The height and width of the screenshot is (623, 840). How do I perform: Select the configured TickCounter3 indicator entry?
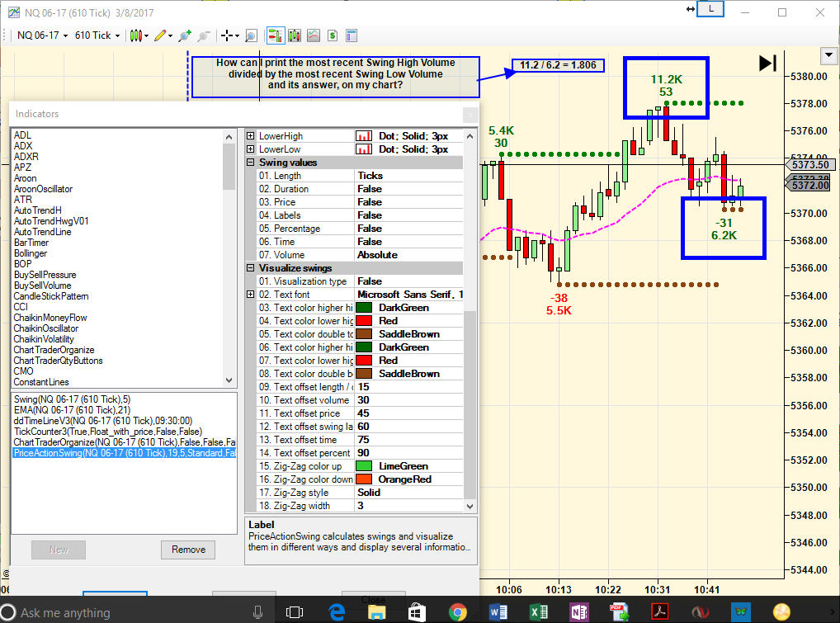(107, 432)
